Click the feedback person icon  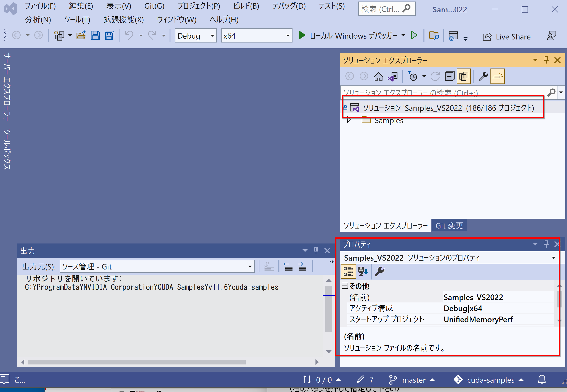552,36
